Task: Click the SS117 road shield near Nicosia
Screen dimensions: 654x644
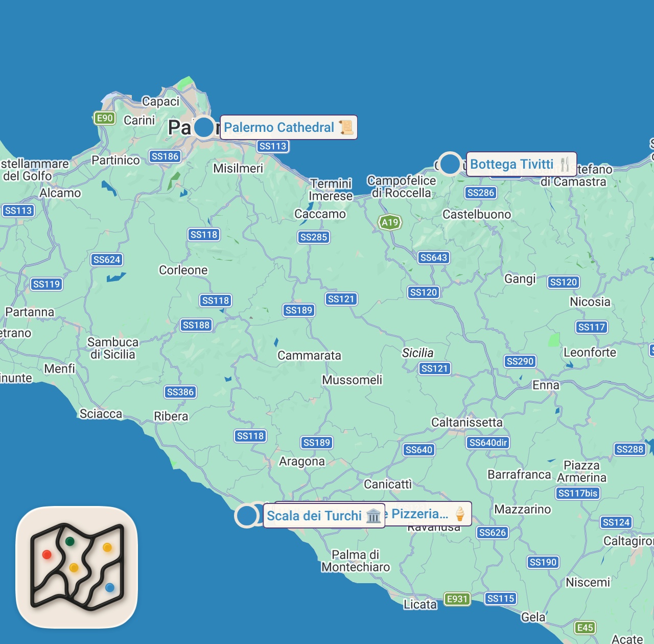Action: 592,327
